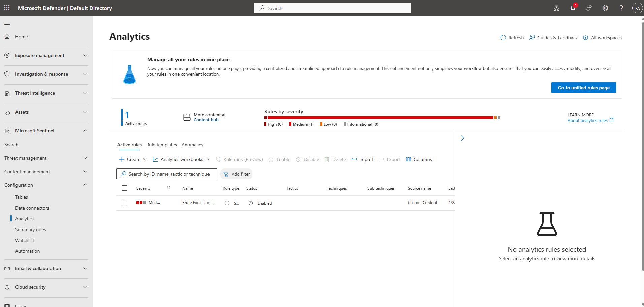This screenshot has height=307, width=644.
Task: Click the Refresh icon
Action: 503,38
